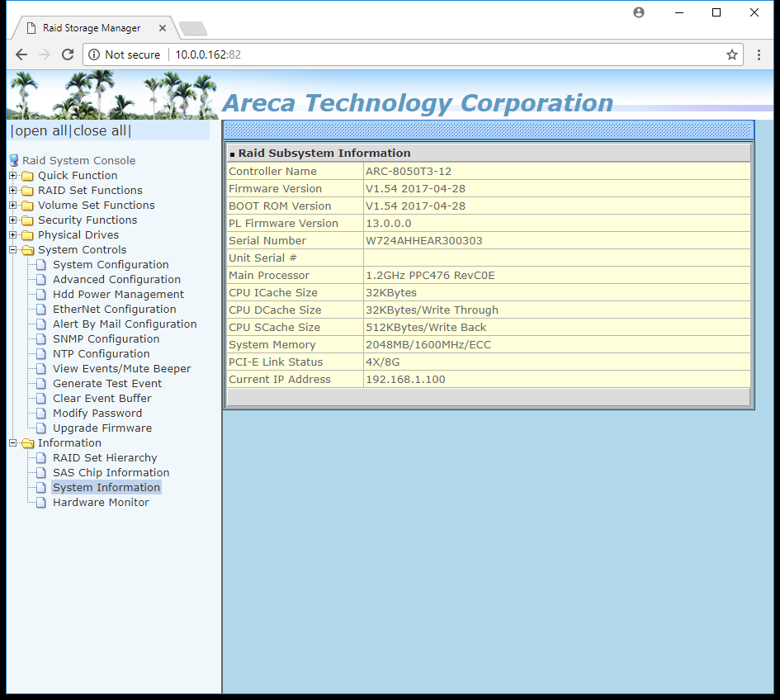Viewport: 780px width, 700px height.
Task: Expand the Physical Drives tree node
Action: (13, 234)
